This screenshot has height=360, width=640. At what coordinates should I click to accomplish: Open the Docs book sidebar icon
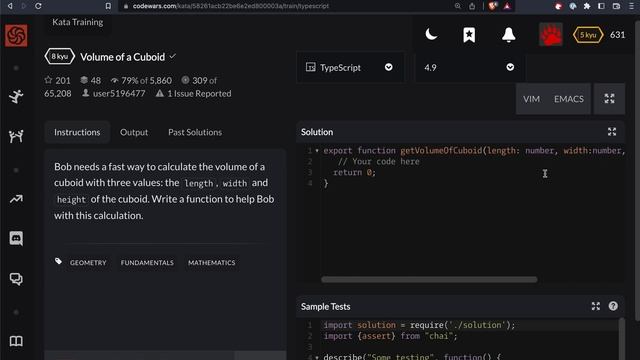click(x=16, y=341)
